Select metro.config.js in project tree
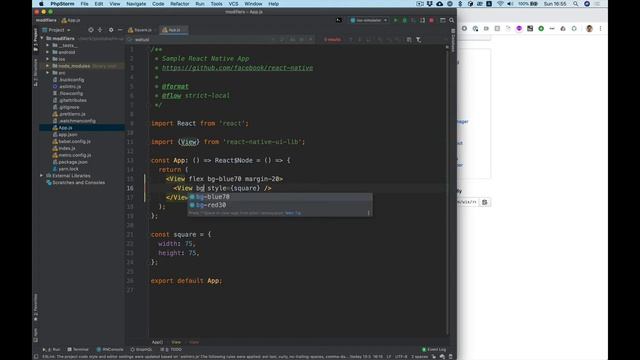This screenshot has height=360, width=640. pos(75,155)
